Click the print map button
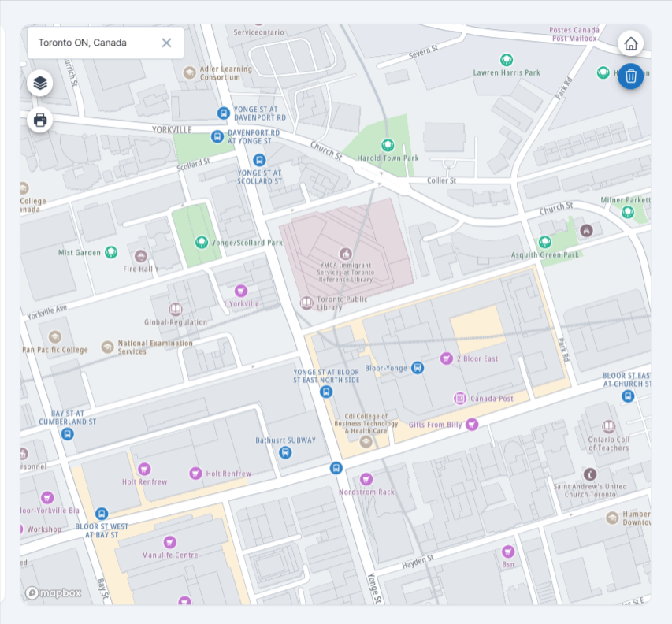672x624 pixels. point(40,120)
